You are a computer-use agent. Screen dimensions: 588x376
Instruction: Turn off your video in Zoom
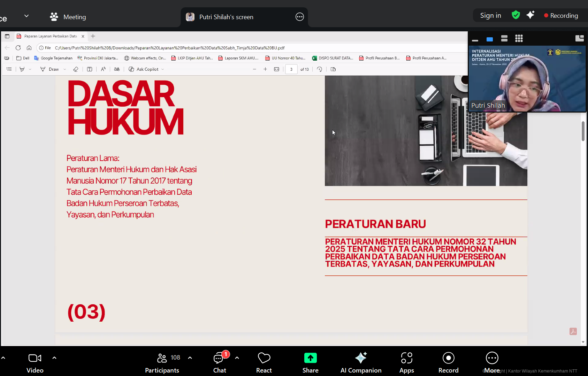(x=35, y=362)
